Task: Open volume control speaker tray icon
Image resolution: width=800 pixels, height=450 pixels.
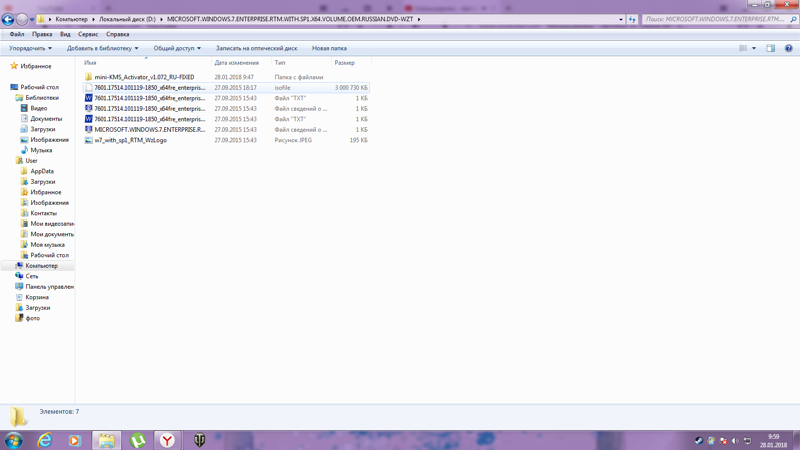Action: coord(735,441)
